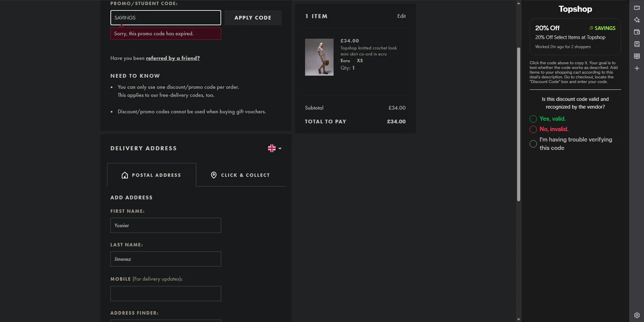Click the '20% Off' deal title
Viewport: 644px width, 322px height.
coord(547,28)
